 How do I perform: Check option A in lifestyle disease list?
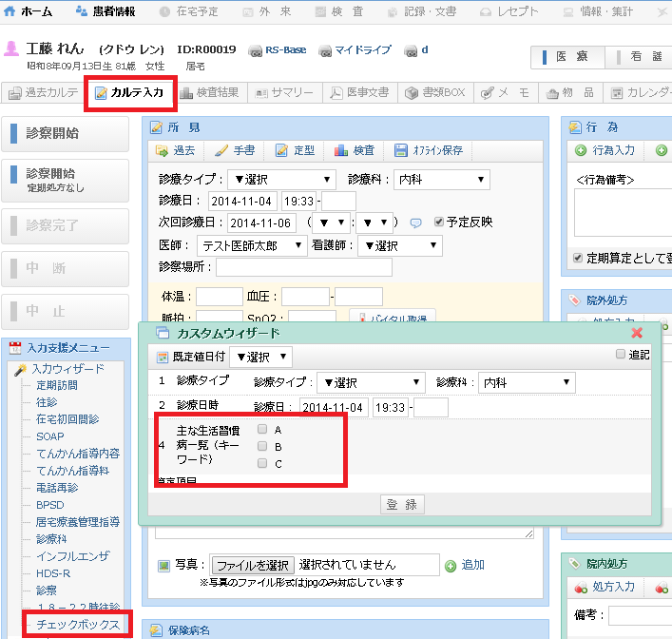262,429
